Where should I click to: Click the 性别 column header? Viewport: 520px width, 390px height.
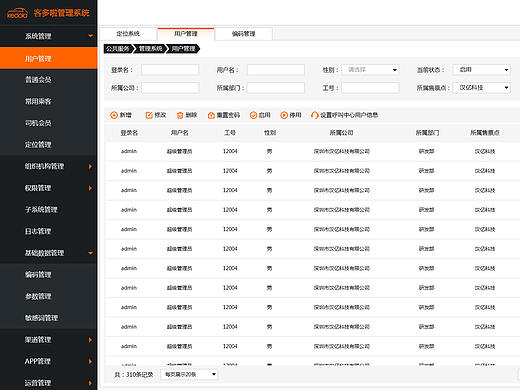(x=270, y=133)
